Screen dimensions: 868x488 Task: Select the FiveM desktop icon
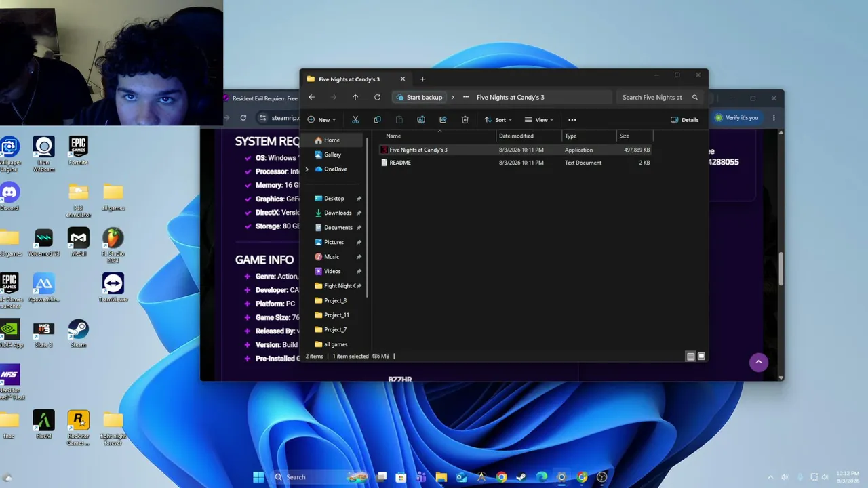pyautogui.click(x=43, y=425)
